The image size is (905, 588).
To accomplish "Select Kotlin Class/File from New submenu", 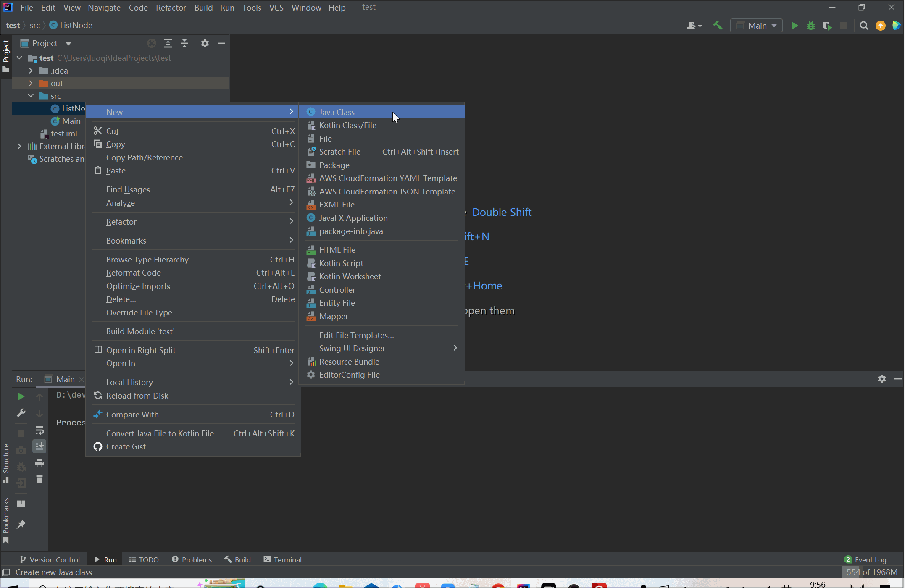I will pos(347,125).
